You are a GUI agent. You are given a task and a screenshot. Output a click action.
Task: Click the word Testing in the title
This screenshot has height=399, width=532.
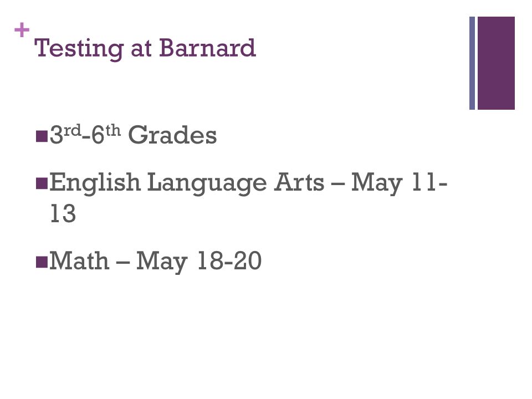[79, 49]
